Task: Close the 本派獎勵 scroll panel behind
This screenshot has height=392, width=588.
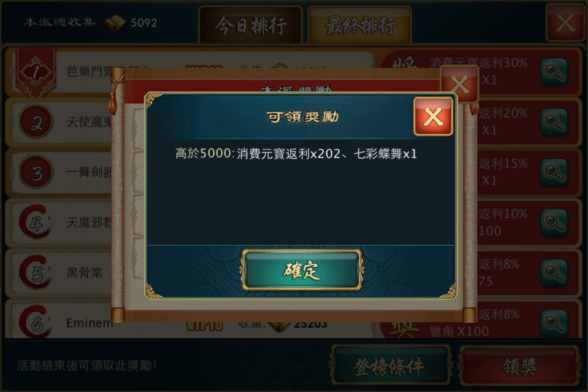Action: point(460,85)
